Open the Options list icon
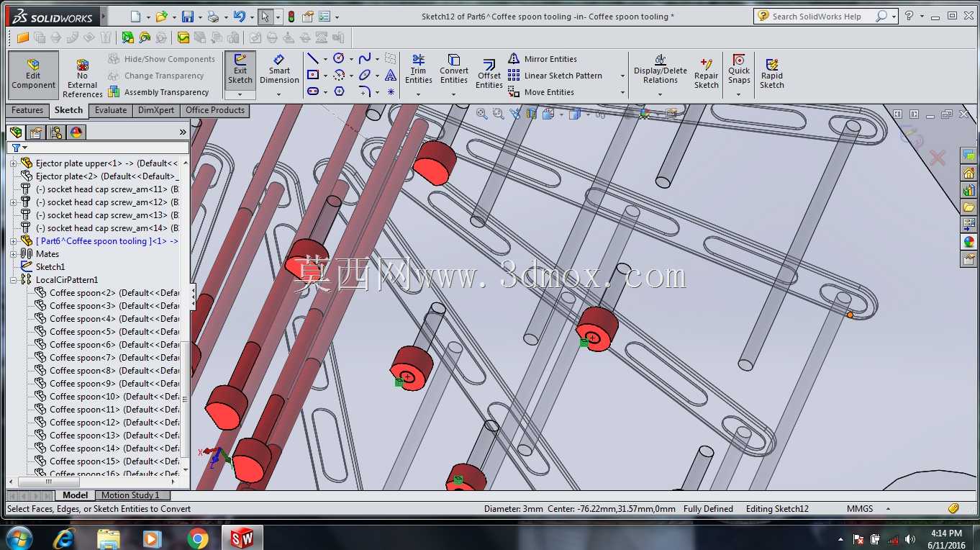 pos(324,17)
